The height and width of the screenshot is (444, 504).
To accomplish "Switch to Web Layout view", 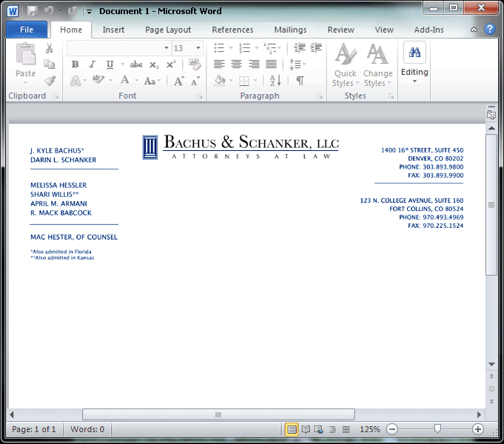I will coord(319,429).
